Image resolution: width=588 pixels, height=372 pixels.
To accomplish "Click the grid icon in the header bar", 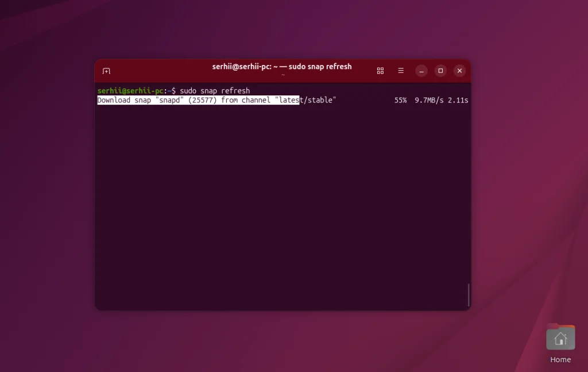I will [380, 70].
